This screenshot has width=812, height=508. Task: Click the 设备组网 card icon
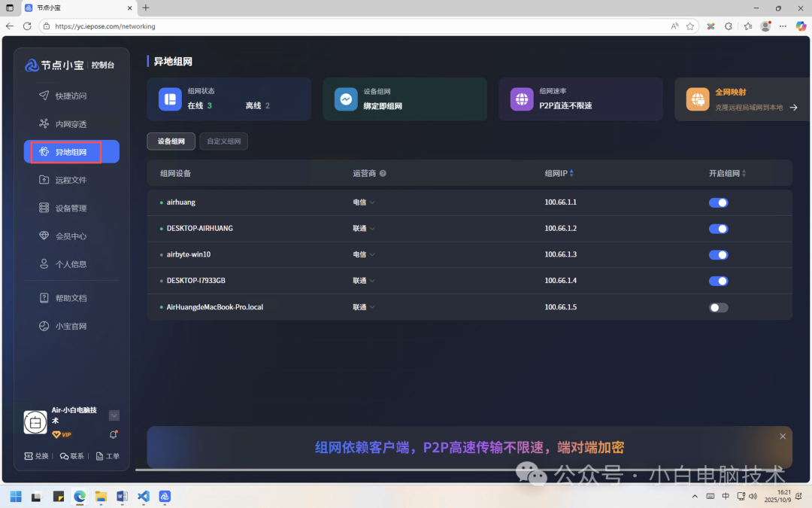coord(346,99)
